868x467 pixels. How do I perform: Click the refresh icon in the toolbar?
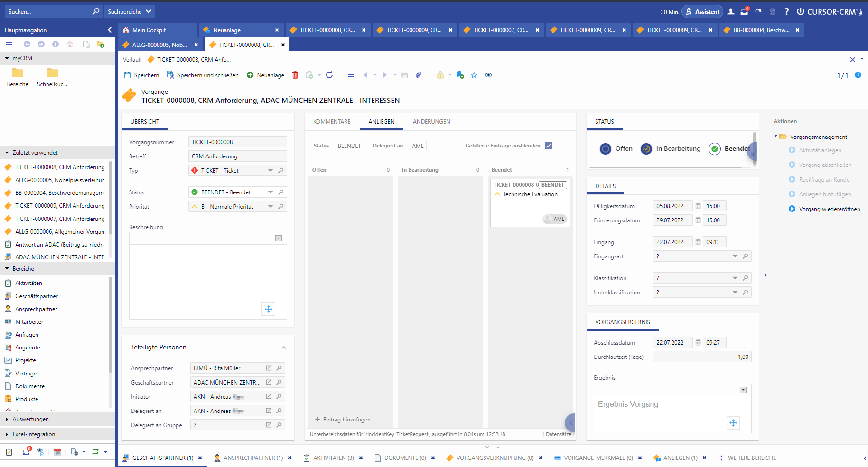[x=329, y=75]
